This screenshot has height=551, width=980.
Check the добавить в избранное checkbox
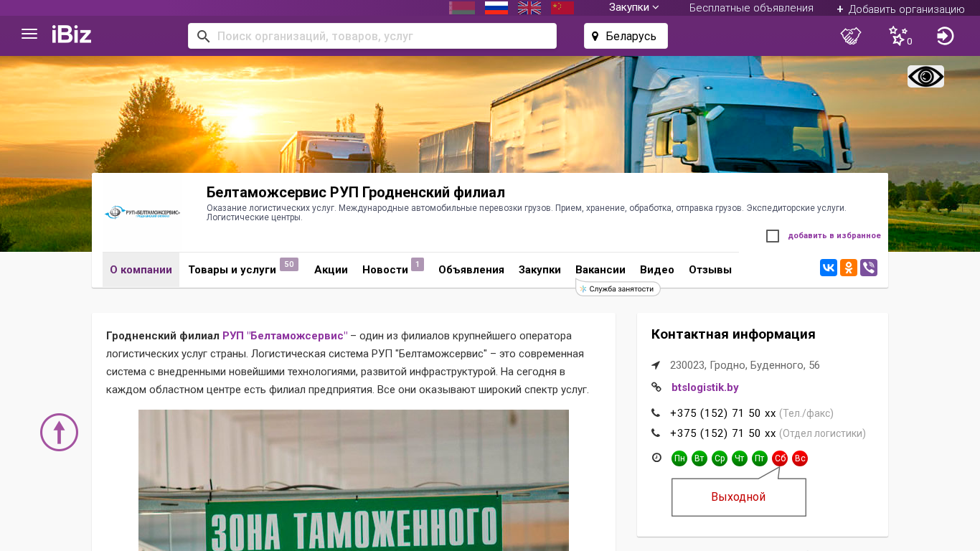[x=773, y=236]
